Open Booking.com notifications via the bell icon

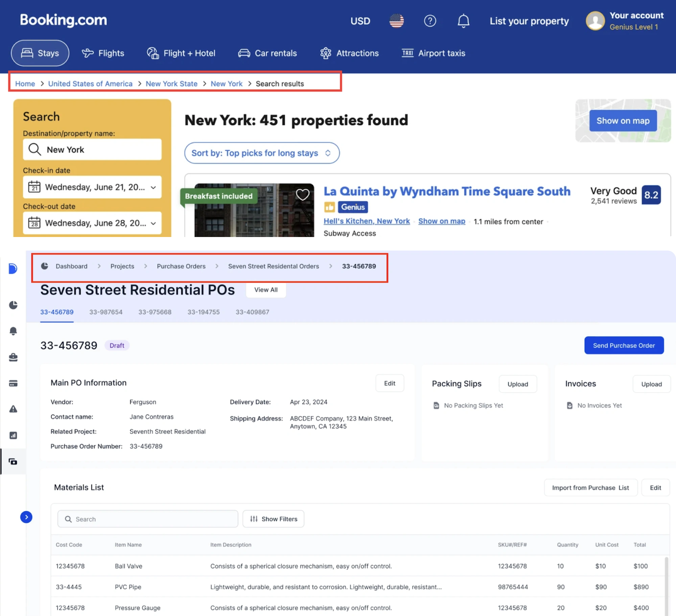463,21
